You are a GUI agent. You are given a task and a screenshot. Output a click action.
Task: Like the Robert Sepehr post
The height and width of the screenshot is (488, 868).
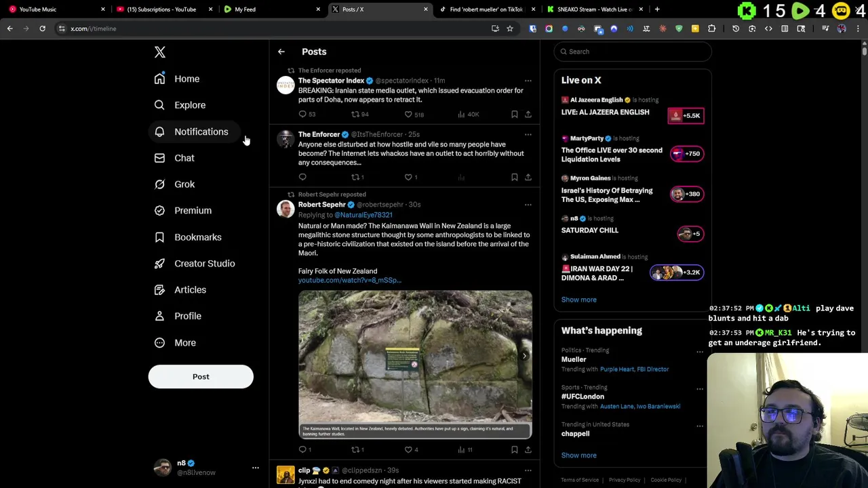pyautogui.click(x=408, y=449)
